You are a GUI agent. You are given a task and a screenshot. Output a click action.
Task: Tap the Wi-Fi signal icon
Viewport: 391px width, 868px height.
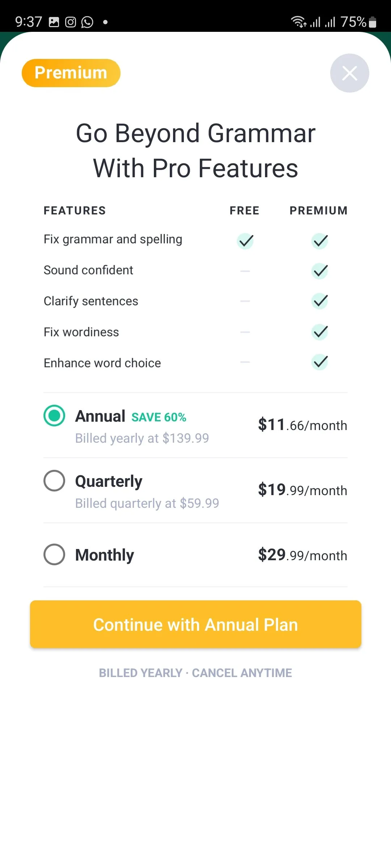[298, 22]
